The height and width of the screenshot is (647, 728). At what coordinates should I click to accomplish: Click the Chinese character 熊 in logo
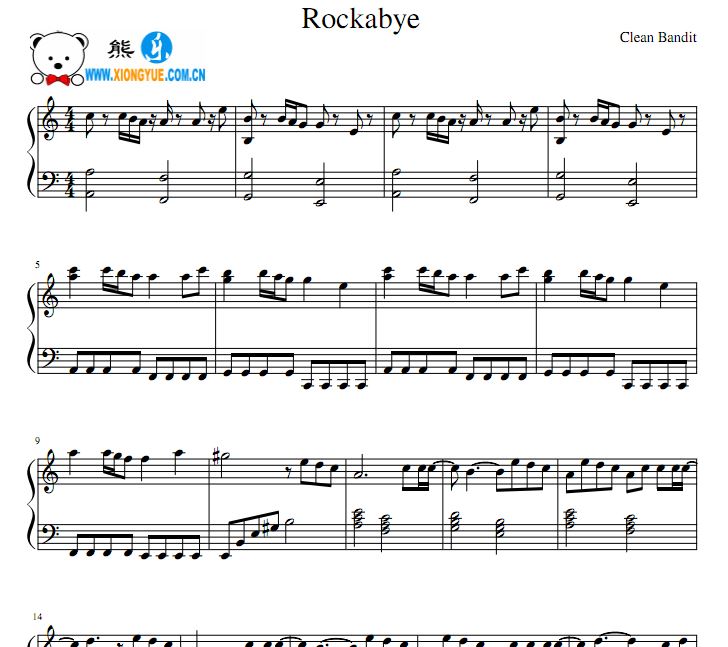(121, 48)
